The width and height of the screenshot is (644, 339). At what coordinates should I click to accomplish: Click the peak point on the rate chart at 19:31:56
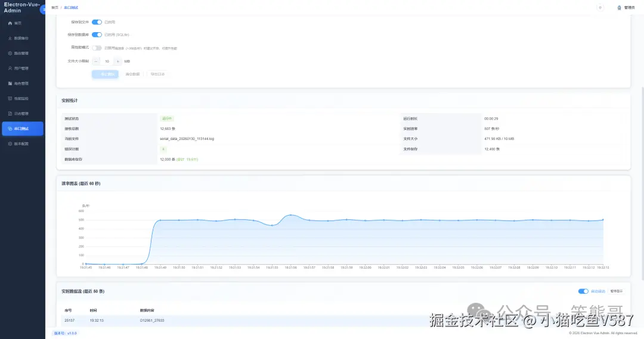coord(291,215)
